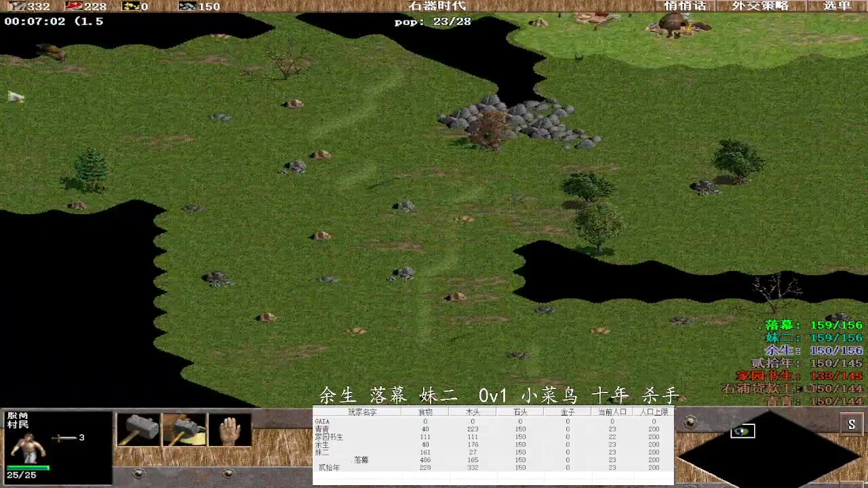
Task: Click the 金子 column header in table
Action: click(x=568, y=412)
